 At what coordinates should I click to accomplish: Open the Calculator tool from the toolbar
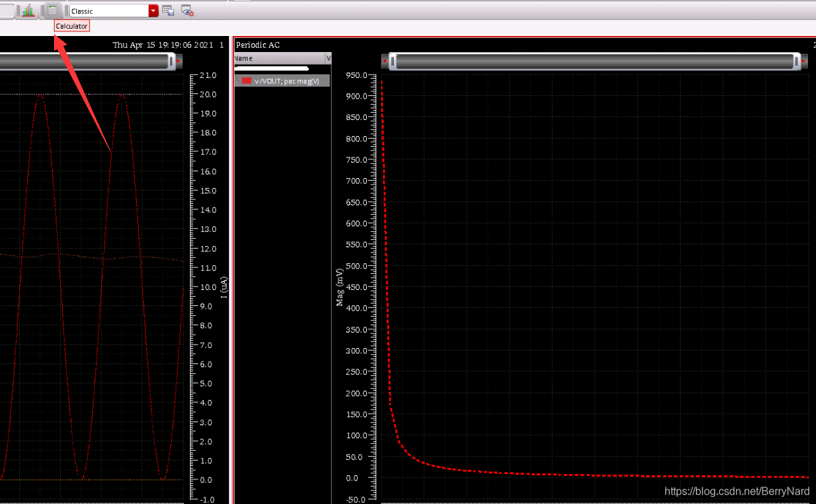pyautogui.click(x=53, y=11)
